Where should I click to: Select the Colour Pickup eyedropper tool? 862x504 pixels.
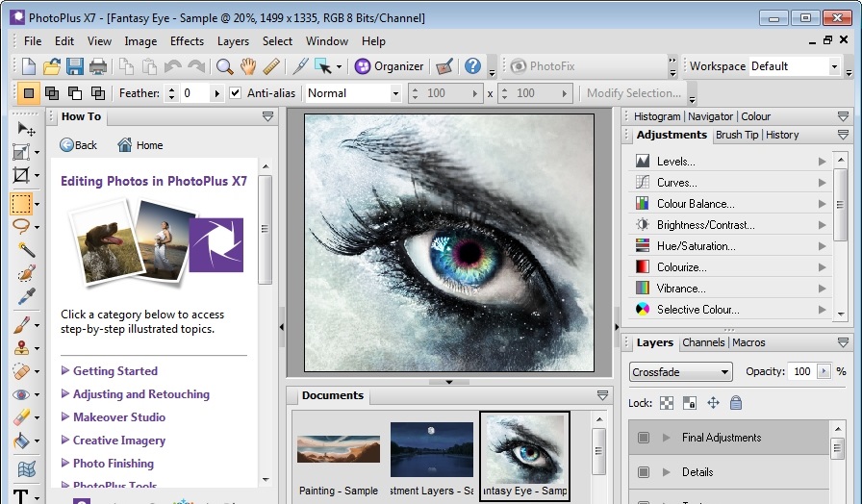click(x=21, y=297)
